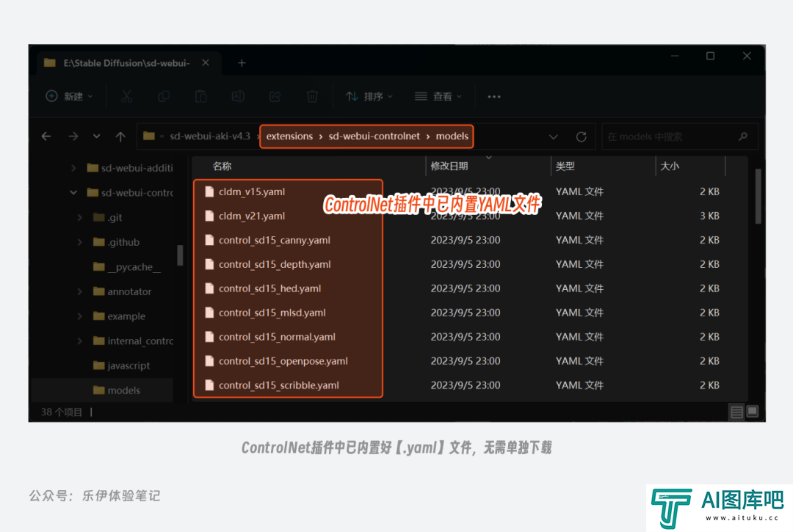The image size is (793, 532).
Task: Select file cldm_v21.yaml
Action: point(252,216)
